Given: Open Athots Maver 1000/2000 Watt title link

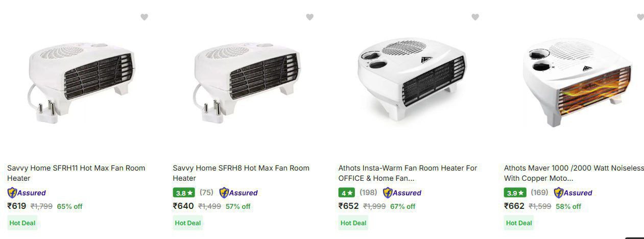Looking at the screenshot, I should 574,173.
